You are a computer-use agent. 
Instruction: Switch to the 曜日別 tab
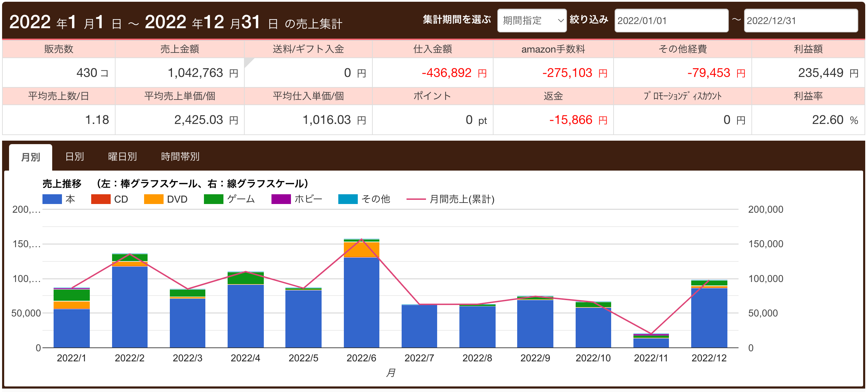(x=122, y=157)
